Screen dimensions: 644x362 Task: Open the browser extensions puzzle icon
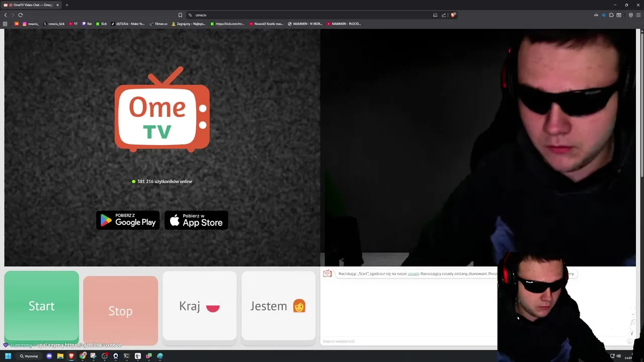(x=611, y=15)
